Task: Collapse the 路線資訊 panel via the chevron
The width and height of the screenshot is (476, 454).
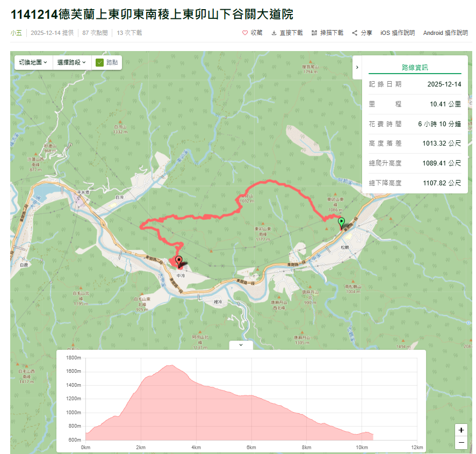Action: (357, 68)
